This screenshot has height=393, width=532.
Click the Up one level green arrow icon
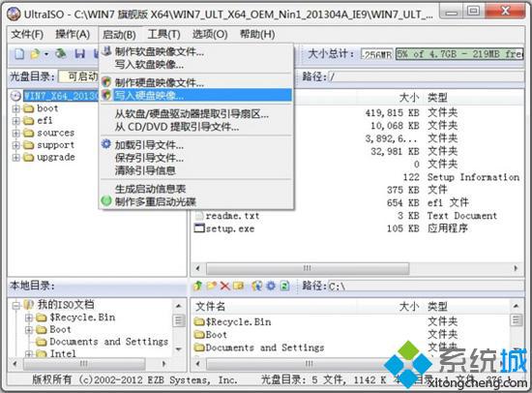coord(197,286)
